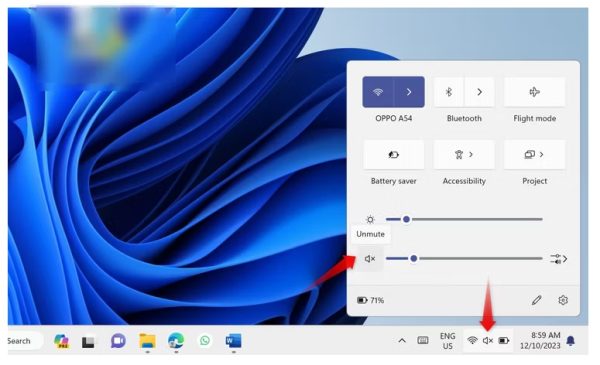Image resolution: width=600 pixels, height=365 pixels.
Task: Enable Flight mode
Action: point(535,92)
